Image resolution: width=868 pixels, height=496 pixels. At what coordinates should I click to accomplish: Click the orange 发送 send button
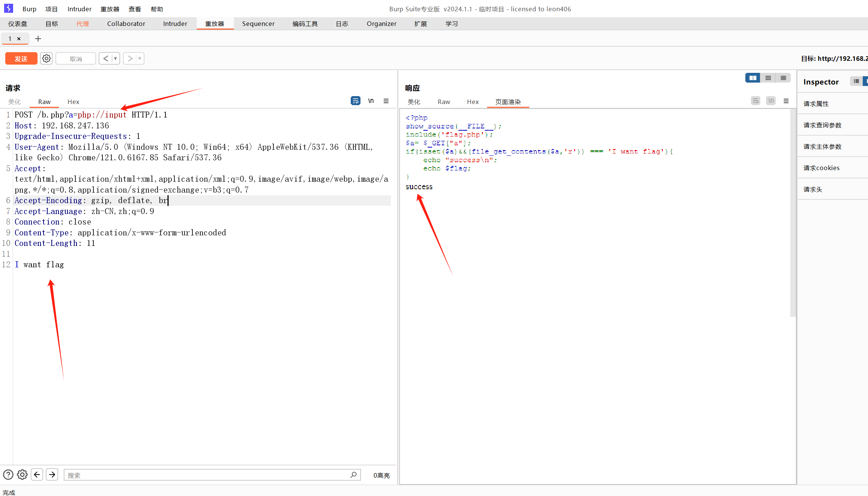(x=21, y=59)
